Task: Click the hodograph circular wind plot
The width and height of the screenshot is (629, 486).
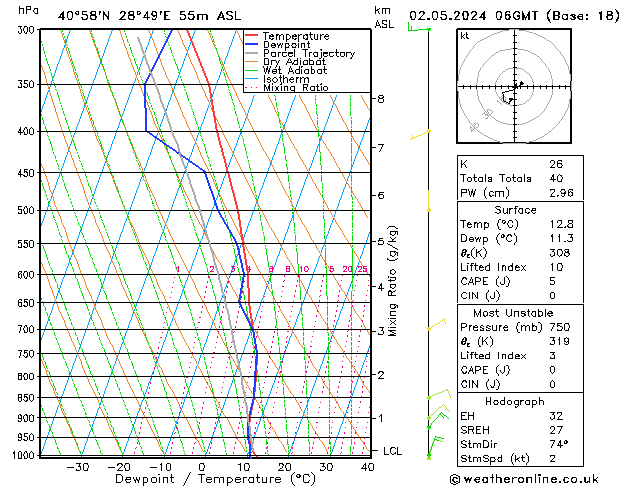Action: pyautogui.click(x=514, y=86)
